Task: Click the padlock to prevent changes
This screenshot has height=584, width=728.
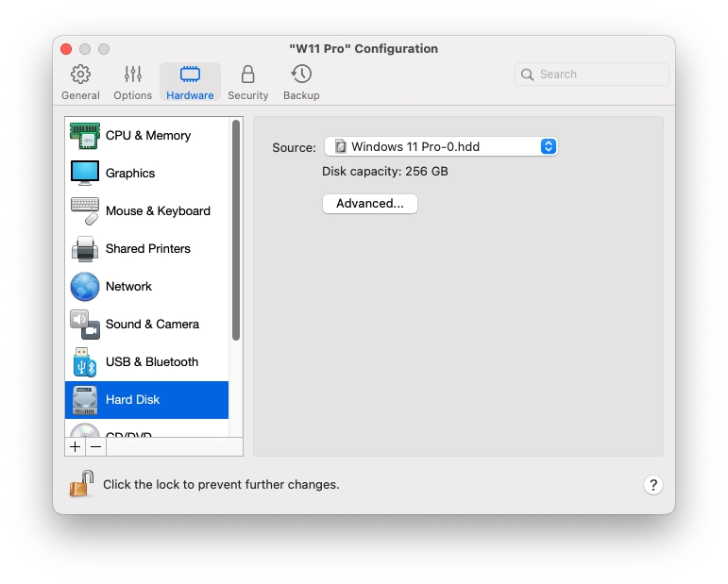Action: pos(81,484)
